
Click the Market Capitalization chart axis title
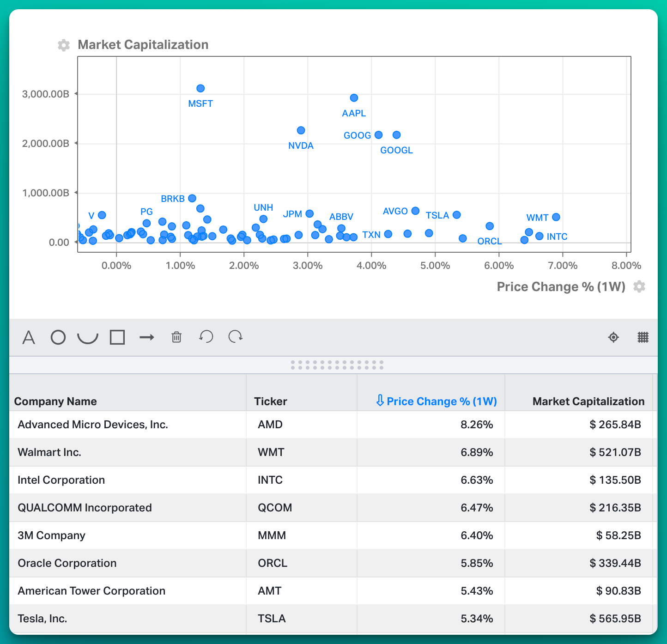(x=143, y=45)
